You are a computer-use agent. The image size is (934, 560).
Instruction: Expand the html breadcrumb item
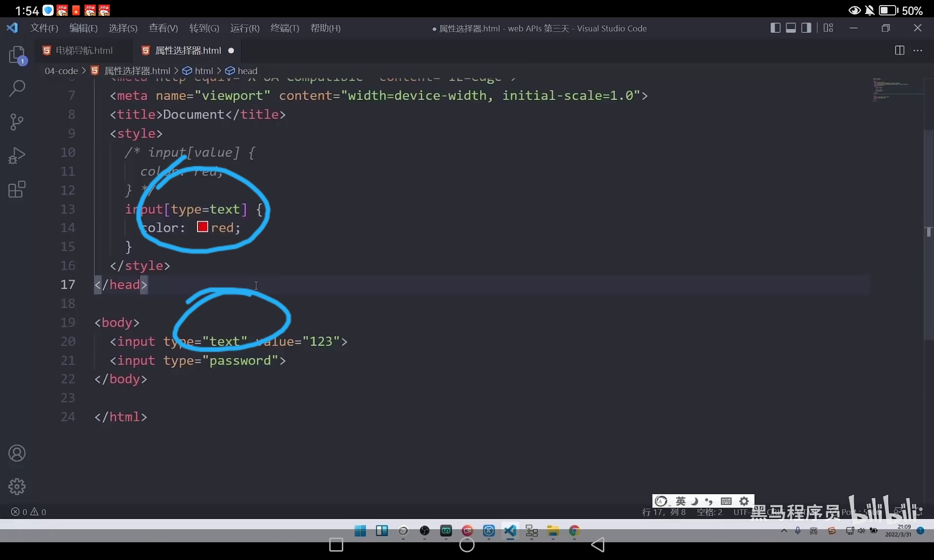pyautogui.click(x=204, y=70)
